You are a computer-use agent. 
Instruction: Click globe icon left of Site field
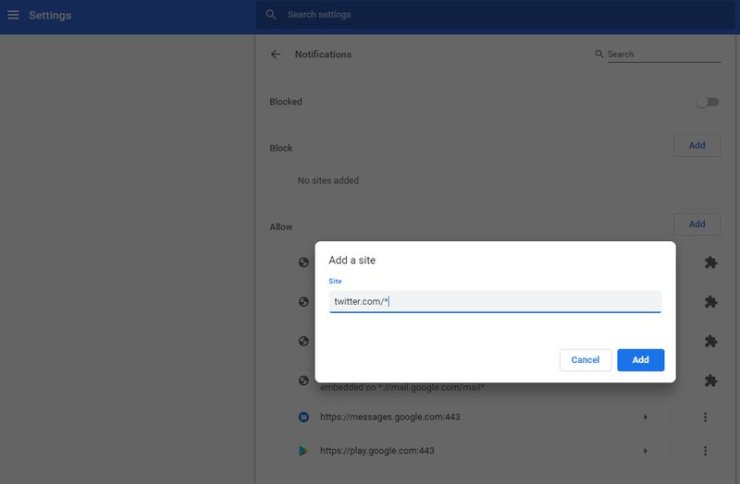point(303,302)
